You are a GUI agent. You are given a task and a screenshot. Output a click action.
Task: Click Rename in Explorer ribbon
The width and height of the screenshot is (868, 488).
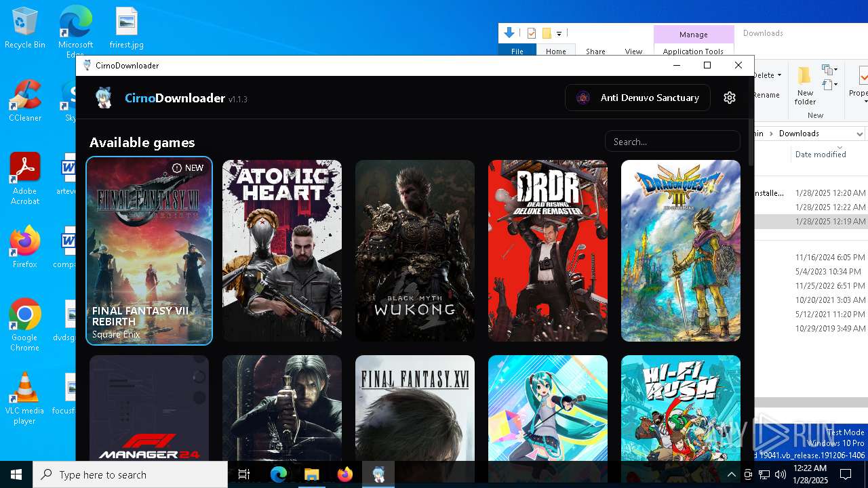766,95
